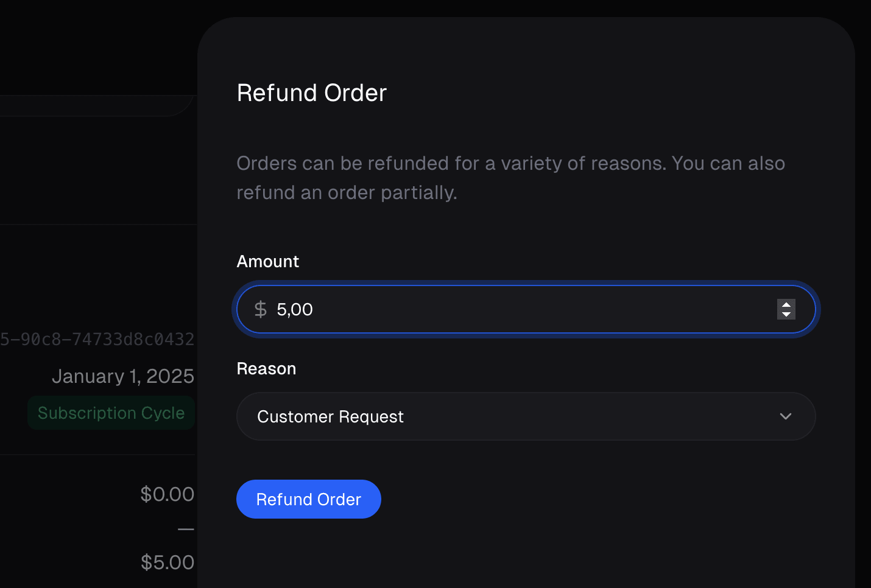Click the order ID ending in 74733d8c0432

tap(97, 339)
